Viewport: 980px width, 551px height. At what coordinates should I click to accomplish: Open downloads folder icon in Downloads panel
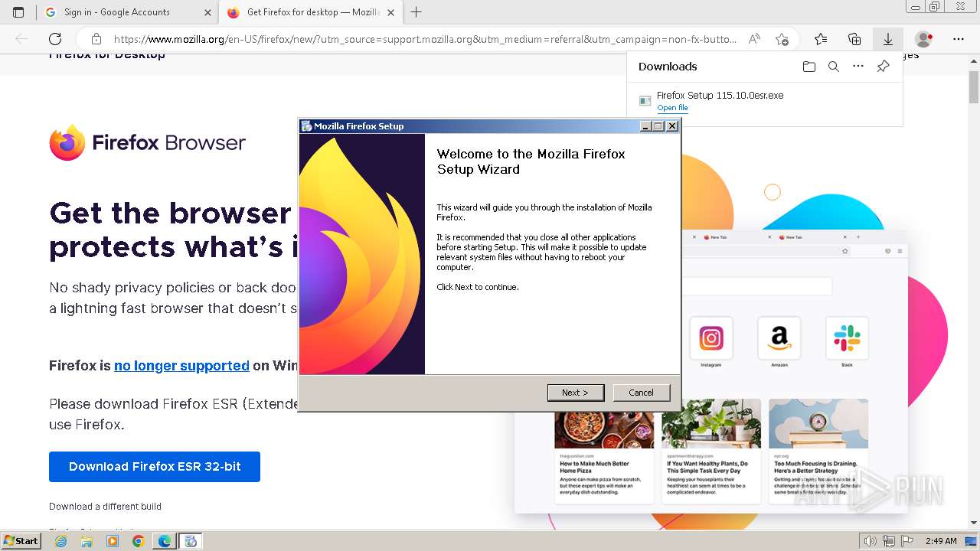coord(809,67)
